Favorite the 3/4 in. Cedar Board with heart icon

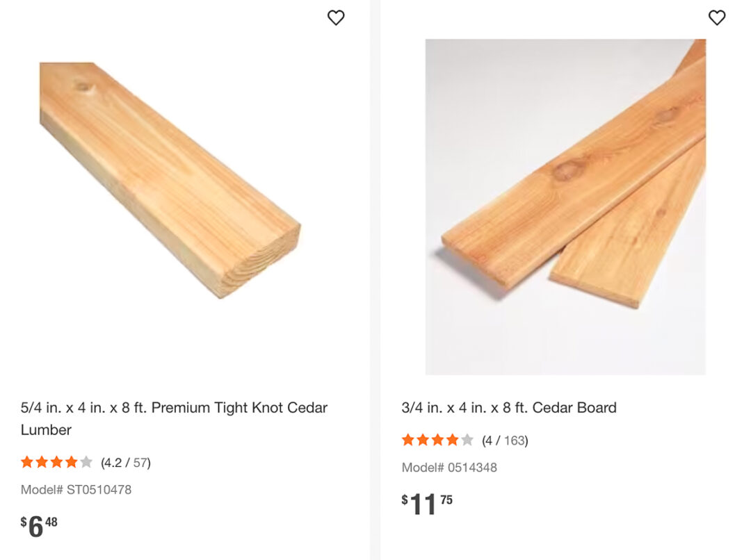717,18
